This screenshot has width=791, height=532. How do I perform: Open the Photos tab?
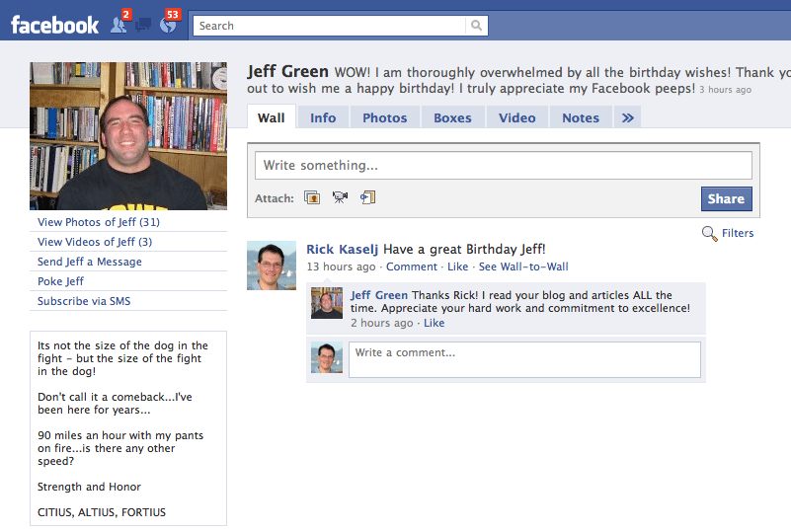[384, 118]
